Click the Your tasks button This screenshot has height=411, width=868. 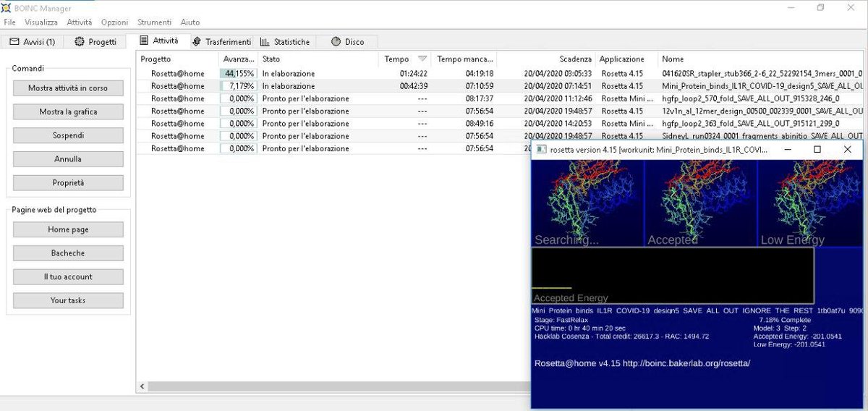[x=68, y=300]
